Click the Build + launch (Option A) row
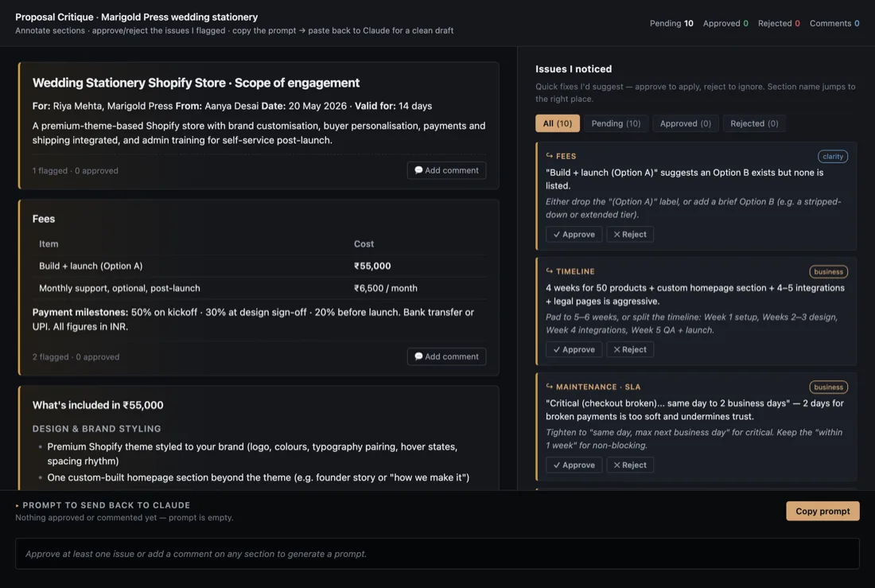 pos(259,267)
